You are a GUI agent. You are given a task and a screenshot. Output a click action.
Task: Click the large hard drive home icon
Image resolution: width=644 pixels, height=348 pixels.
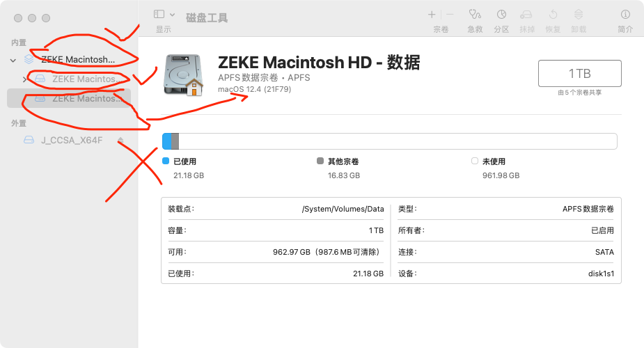point(184,75)
